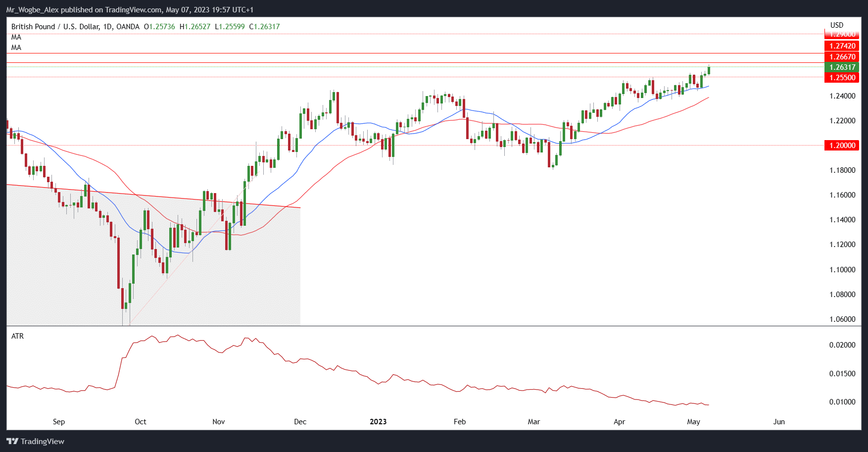Viewport: 868px width, 452px height.
Task: Click the close value C1.26317
Action: (x=264, y=27)
